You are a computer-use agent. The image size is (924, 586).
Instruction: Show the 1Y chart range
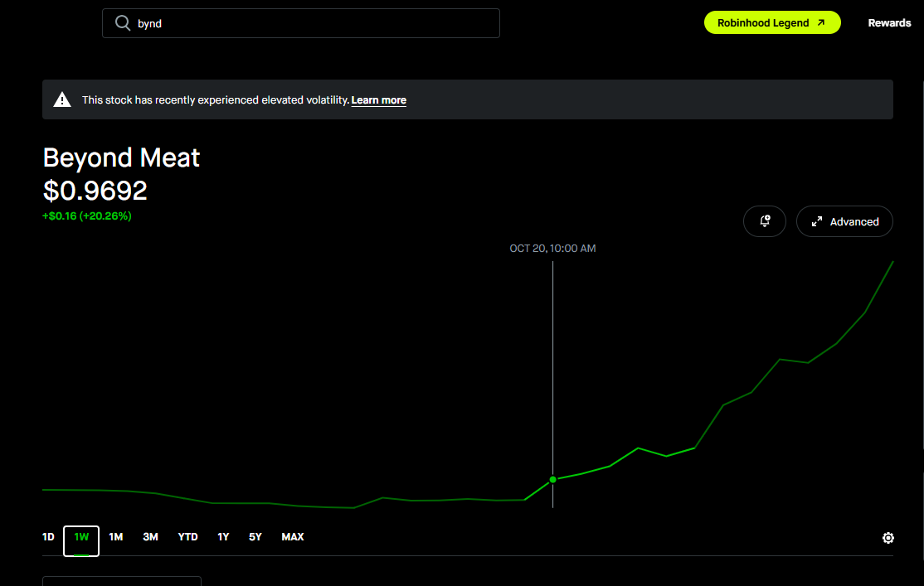click(223, 537)
